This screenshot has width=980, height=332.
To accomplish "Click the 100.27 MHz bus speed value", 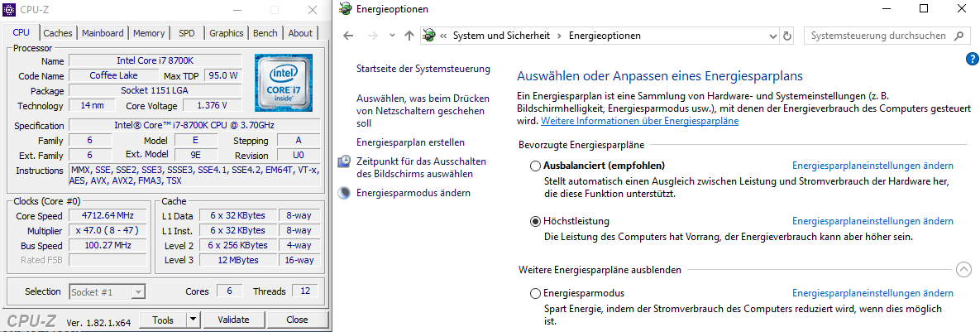I will 108,245.
